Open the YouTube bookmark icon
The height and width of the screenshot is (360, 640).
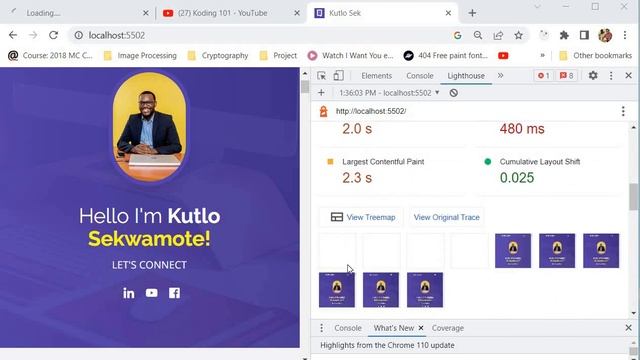503,56
